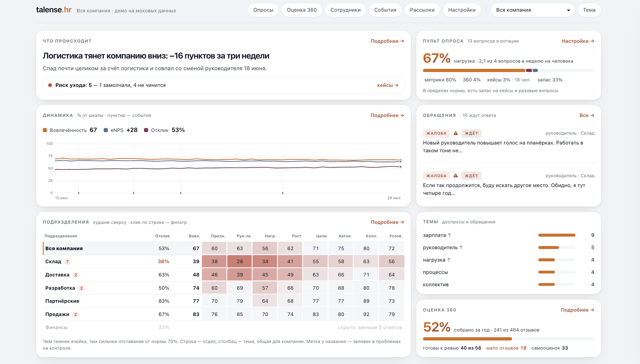640x364 pixels.
Task: Click the up arrow next to руководитель topic
Action: point(461,248)
